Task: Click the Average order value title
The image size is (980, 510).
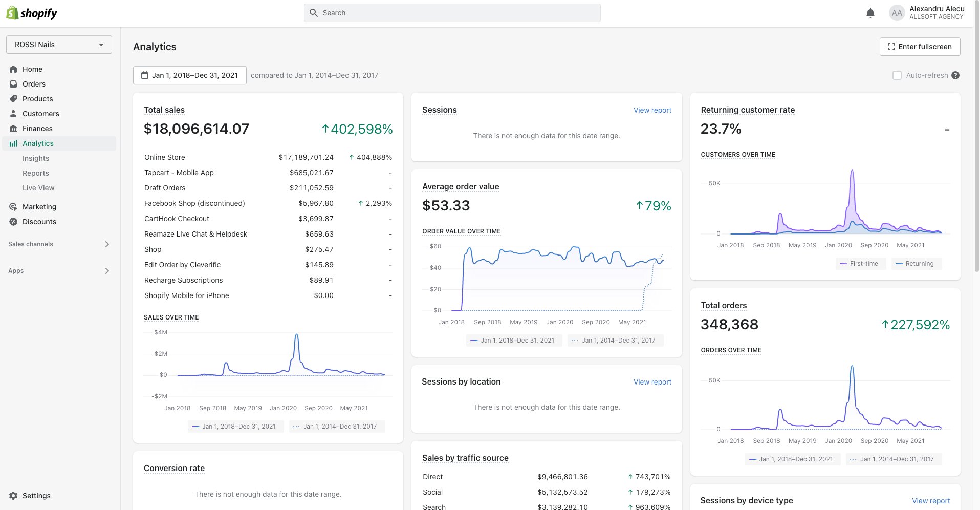Action: 461,186
